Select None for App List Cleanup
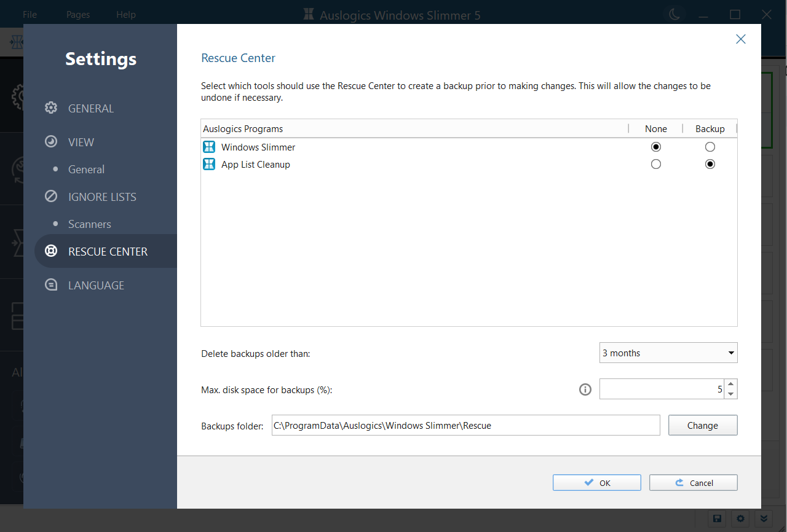The height and width of the screenshot is (532, 787). pos(656,164)
